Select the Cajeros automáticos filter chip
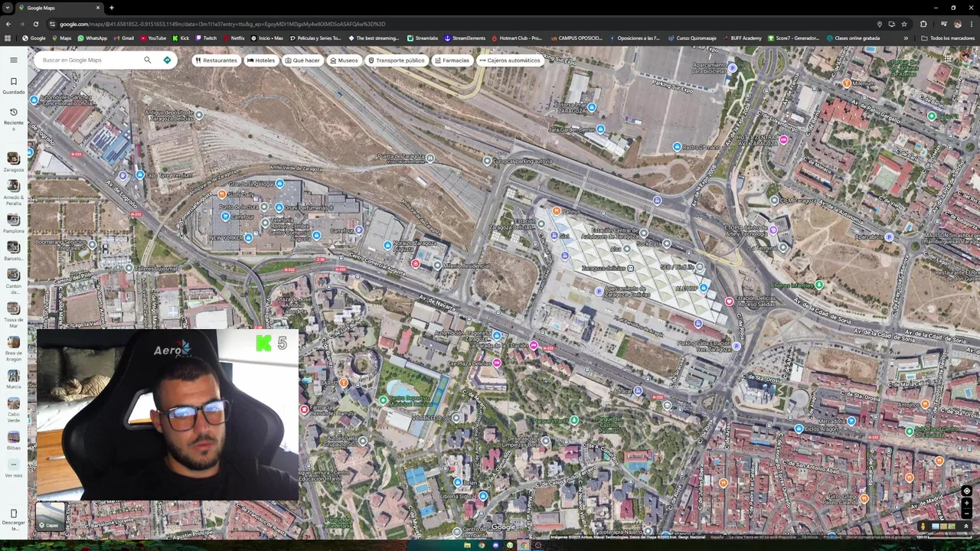Viewport: 980px width, 551px height. coord(509,60)
